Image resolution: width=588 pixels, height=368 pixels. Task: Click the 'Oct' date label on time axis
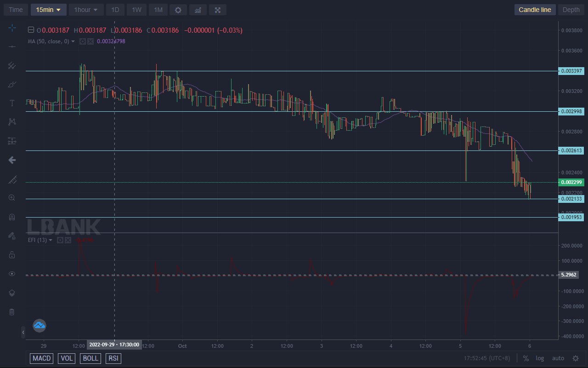[x=182, y=345]
